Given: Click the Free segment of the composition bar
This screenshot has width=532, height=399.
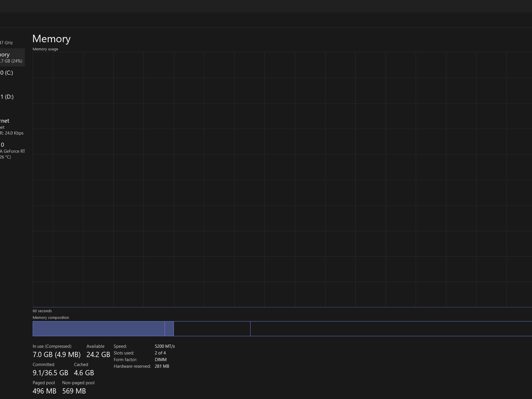Looking at the screenshot, I should pyautogui.click(x=390, y=329).
